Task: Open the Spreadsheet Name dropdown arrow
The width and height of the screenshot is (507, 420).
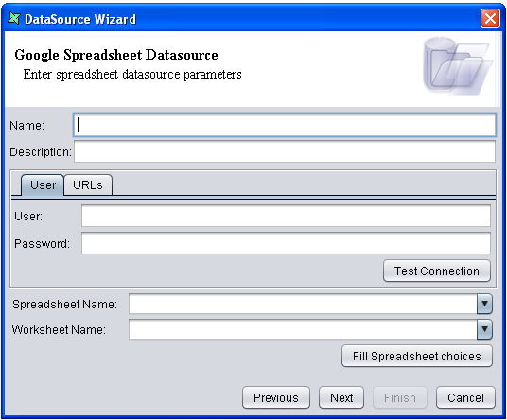Action: click(484, 304)
